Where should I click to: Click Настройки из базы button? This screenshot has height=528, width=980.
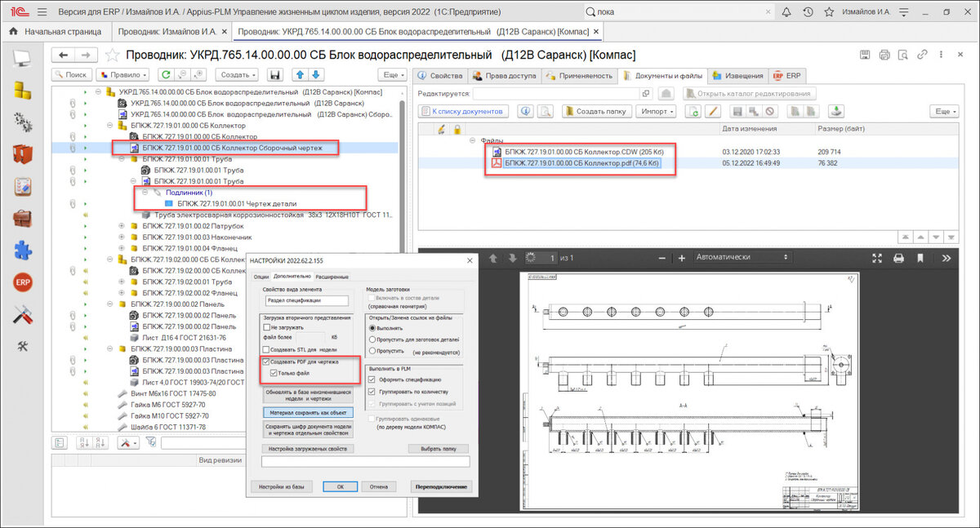[282, 486]
